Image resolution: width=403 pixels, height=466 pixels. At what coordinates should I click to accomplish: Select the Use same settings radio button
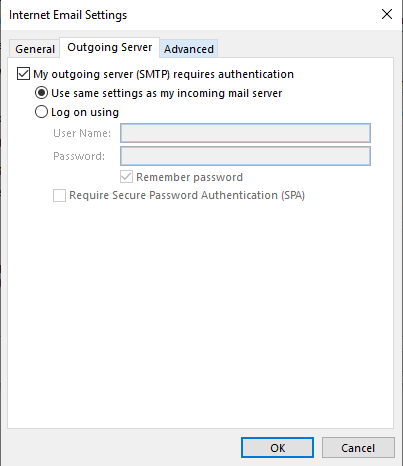click(x=41, y=93)
